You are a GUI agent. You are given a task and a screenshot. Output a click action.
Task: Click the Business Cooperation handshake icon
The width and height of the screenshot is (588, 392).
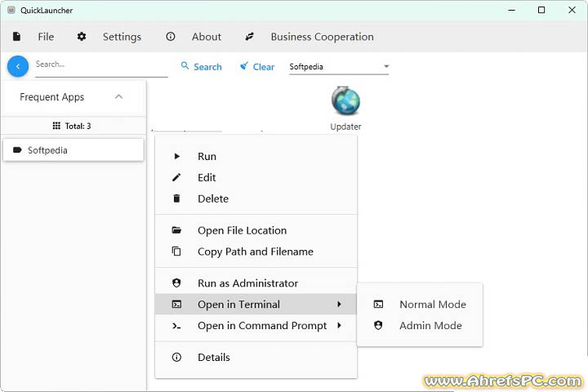click(x=250, y=37)
